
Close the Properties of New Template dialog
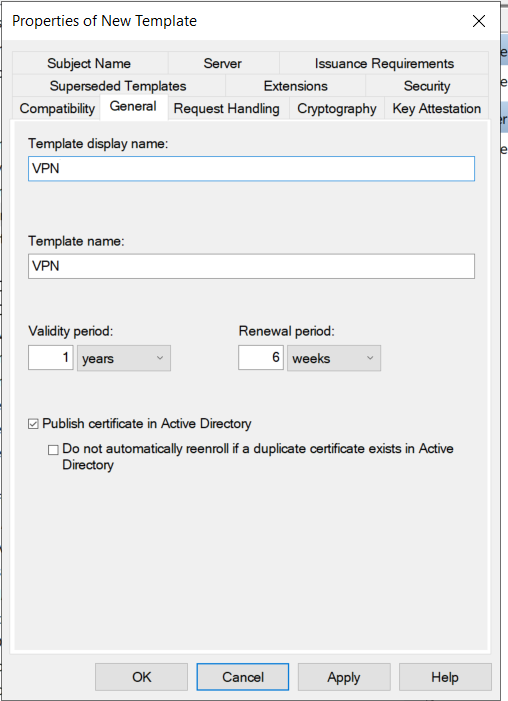(x=478, y=21)
